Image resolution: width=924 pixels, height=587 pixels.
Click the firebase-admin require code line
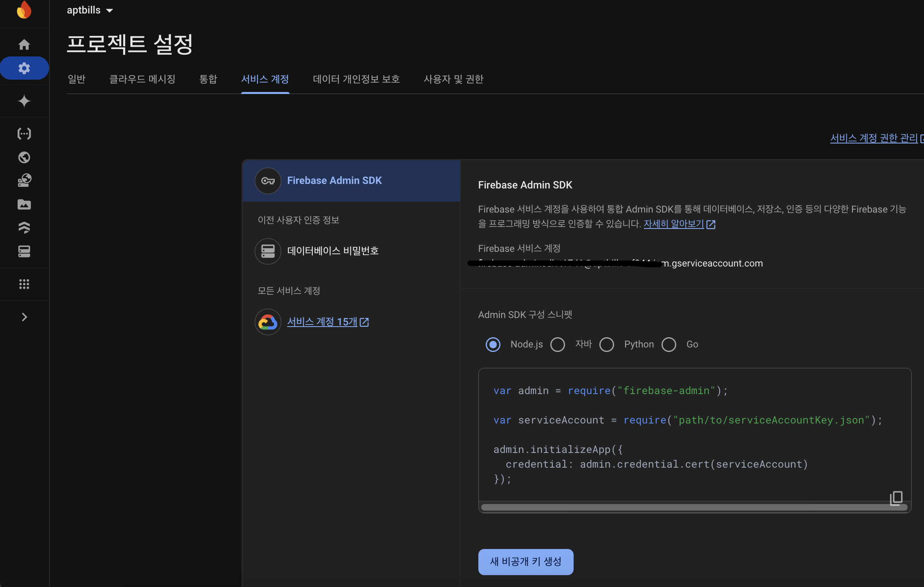pyautogui.click(x=610, y=391)
